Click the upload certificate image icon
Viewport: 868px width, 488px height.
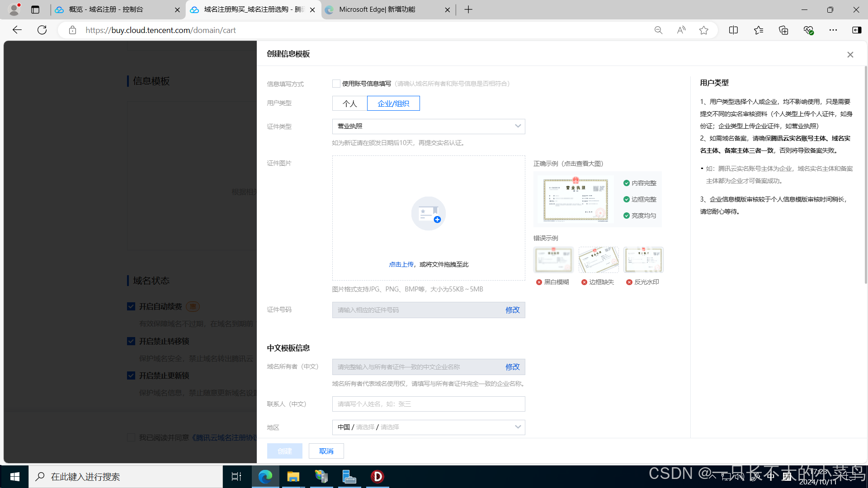pyautogui.click(x=428, y=213)
